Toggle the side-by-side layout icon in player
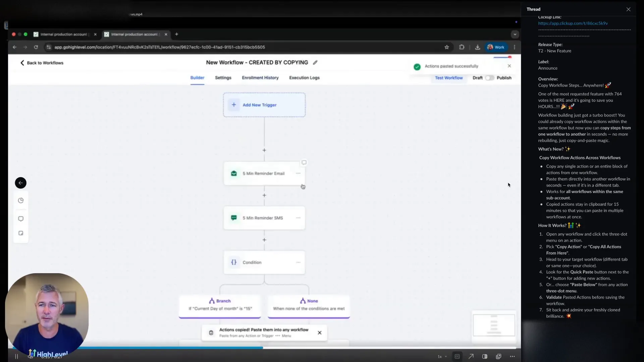This screenshot has width=644, height=362. click(485, 356)
